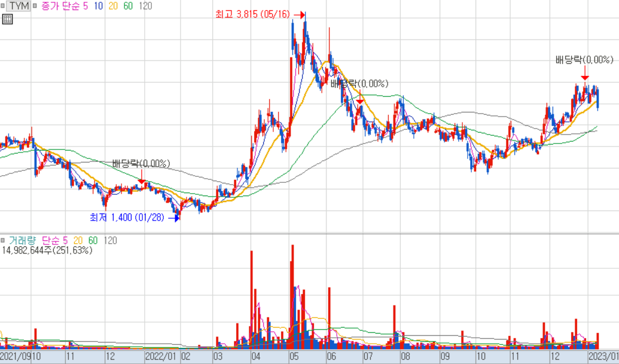Select the 거래량 volume indicator label
The height and width of the screenshot is (364, 619).
[x=22, y=240]
